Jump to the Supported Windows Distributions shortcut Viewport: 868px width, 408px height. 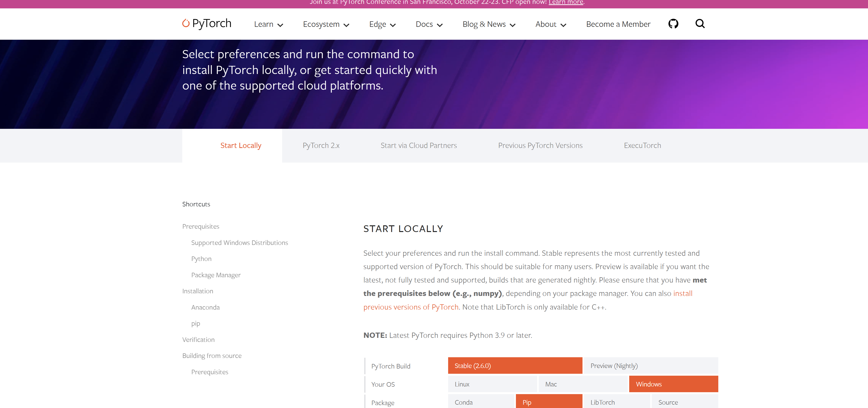tap(239, 243)
